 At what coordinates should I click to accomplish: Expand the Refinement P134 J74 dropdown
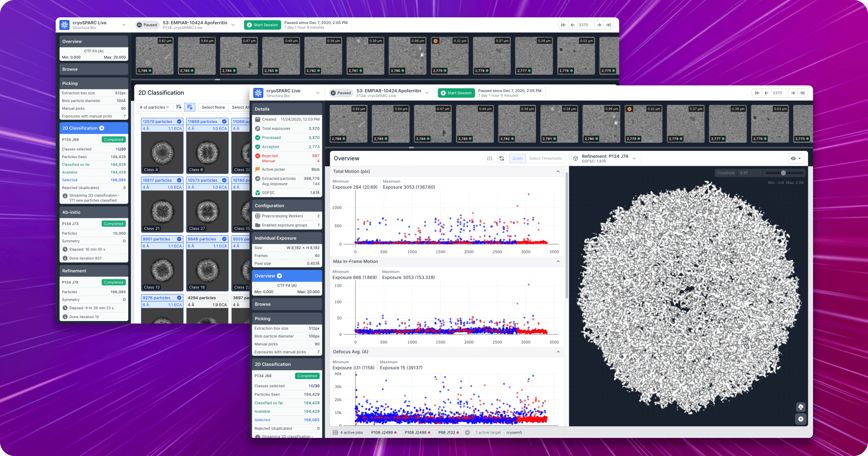[634, 159]
